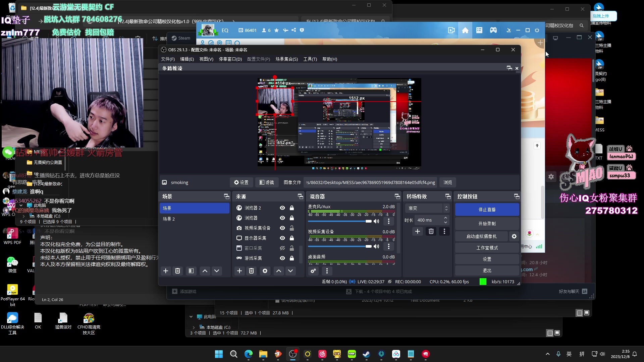Move selected source down arrow
Screen dimensions: 644x362
point(290,271)
